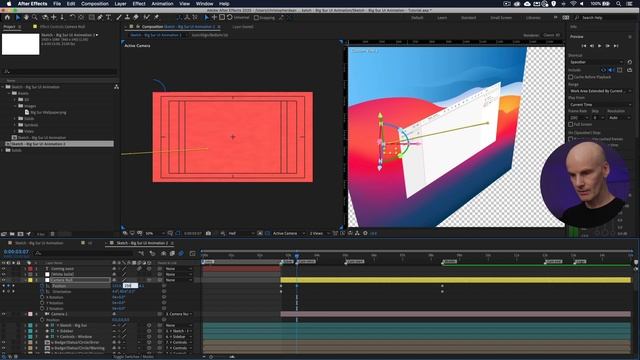Click the Rotation tool in the toolbar
Image resolution: width=640 pixels, height=360 pixels.
(x=72, y=18)
